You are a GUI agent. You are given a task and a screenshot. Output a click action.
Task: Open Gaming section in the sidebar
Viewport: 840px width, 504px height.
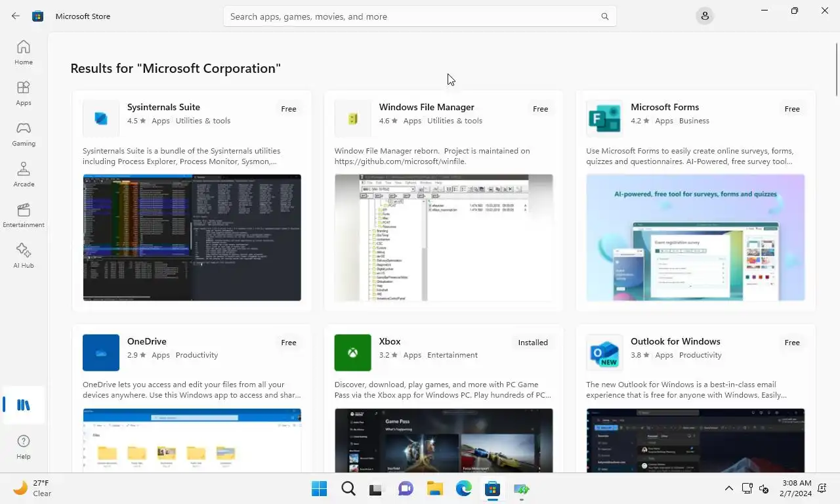(x=24, y=134)
